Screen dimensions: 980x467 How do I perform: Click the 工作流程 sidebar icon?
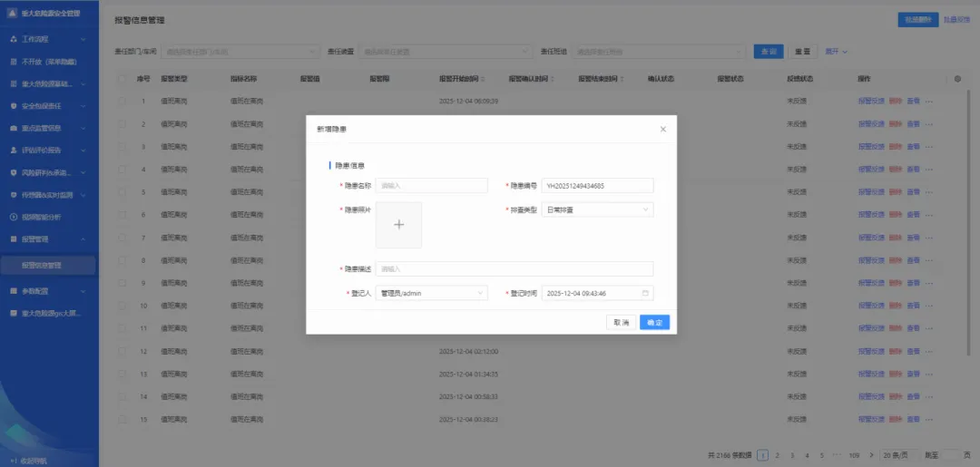click(14, 39)
